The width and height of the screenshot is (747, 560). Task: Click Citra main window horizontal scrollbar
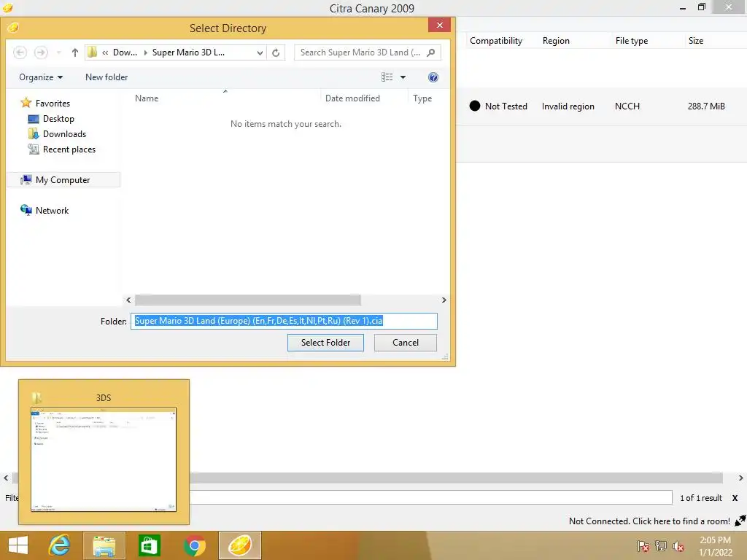(456, 478)
